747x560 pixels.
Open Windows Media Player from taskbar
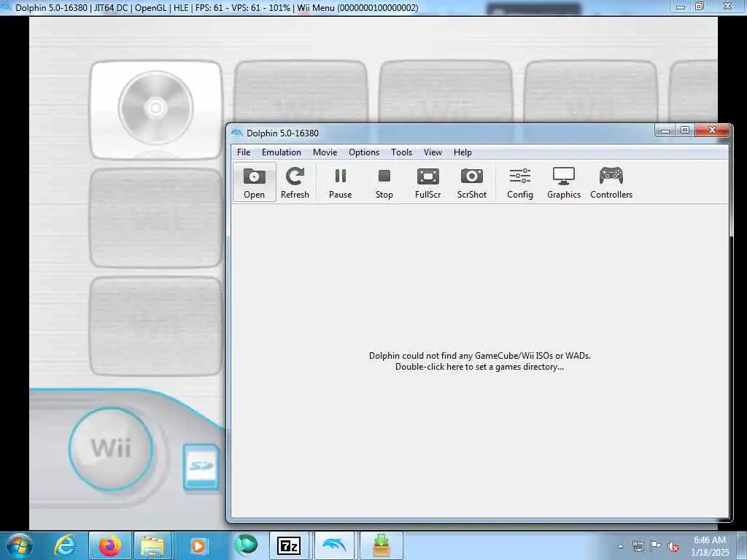(198, 545)
